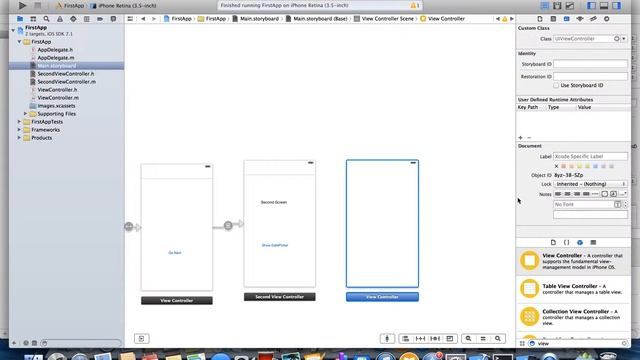Click the Xcode Specific Label field

click(x=590, y=156)
